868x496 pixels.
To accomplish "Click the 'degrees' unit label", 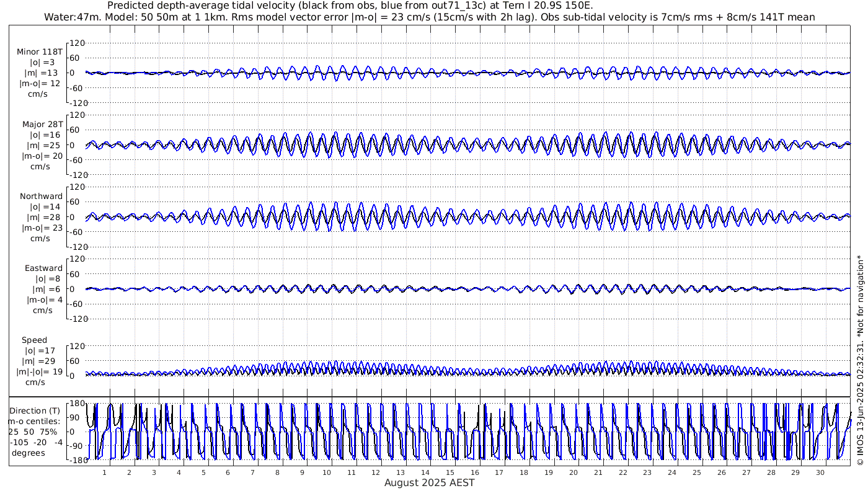I will pyautogui.click(x=28, y=453).
